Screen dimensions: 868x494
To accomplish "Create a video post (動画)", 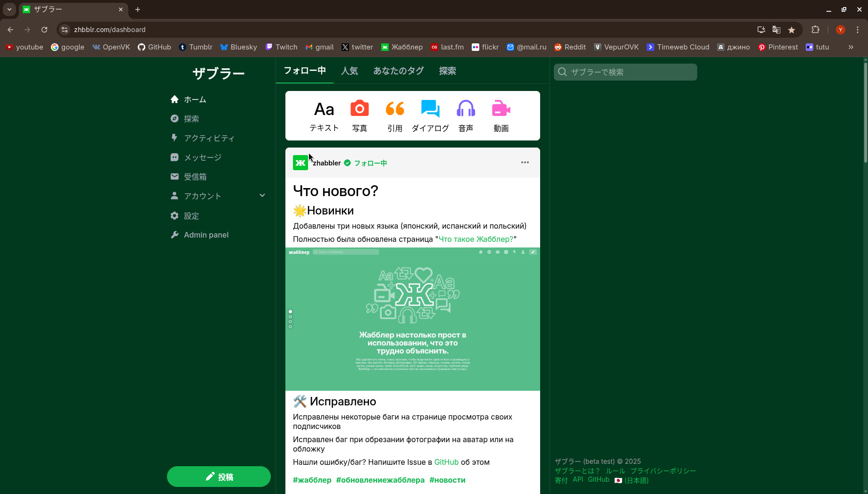I will click(x=501, y=116).
